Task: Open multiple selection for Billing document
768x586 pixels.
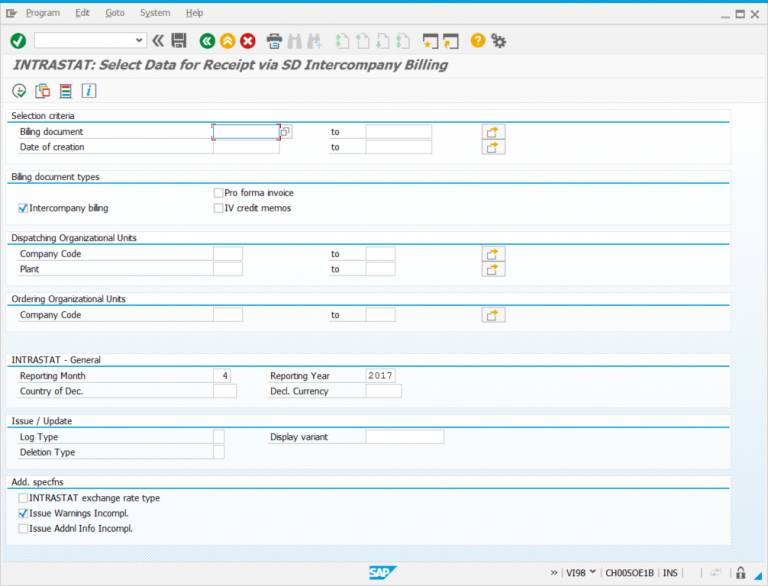Action: click(493, 132)
